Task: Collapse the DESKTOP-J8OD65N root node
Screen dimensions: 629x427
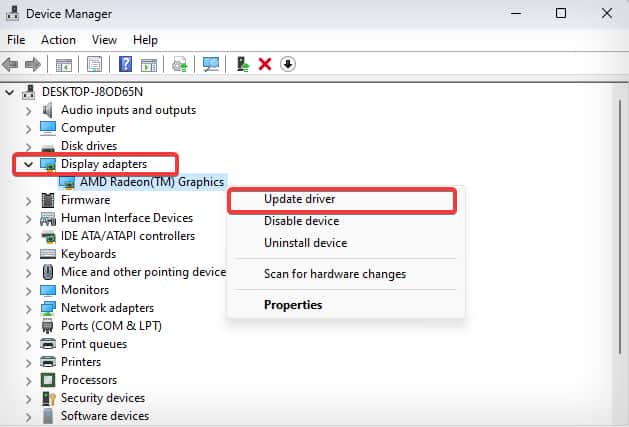Action: point(9,93)
